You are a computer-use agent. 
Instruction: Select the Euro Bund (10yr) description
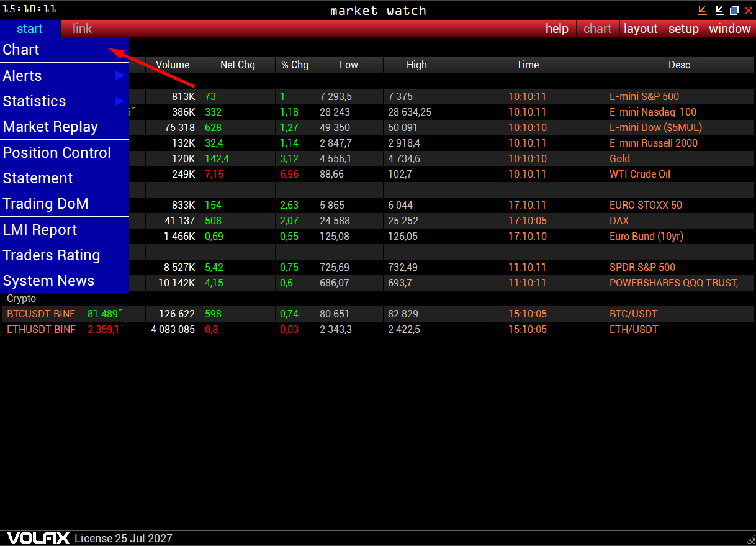(646, 236)
